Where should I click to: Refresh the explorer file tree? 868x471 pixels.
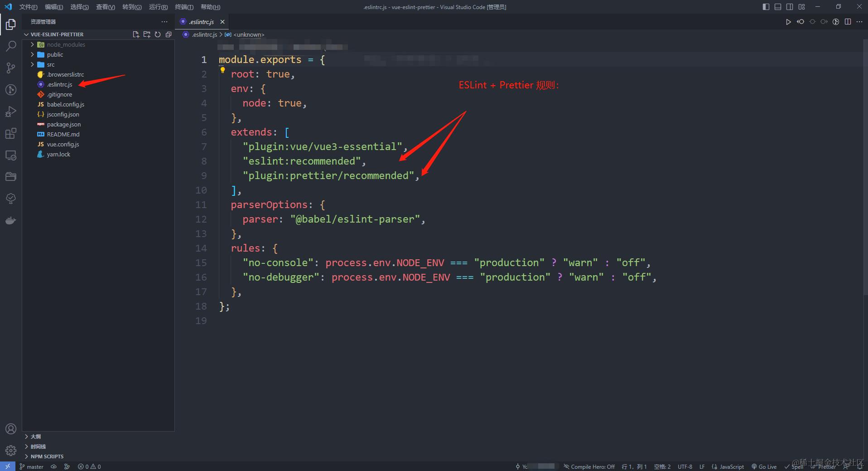(x=158, y=34)
